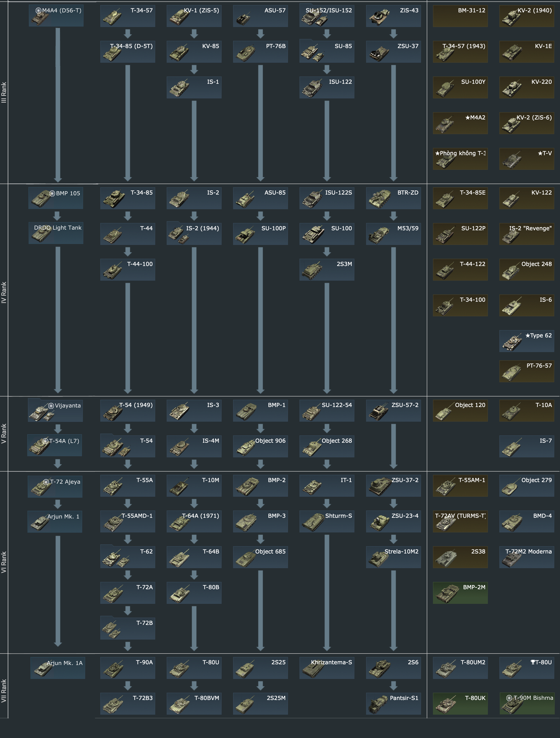Select the IS-6 premium heavy tank
The image size is (560, 738).
[x=527, y=305]
